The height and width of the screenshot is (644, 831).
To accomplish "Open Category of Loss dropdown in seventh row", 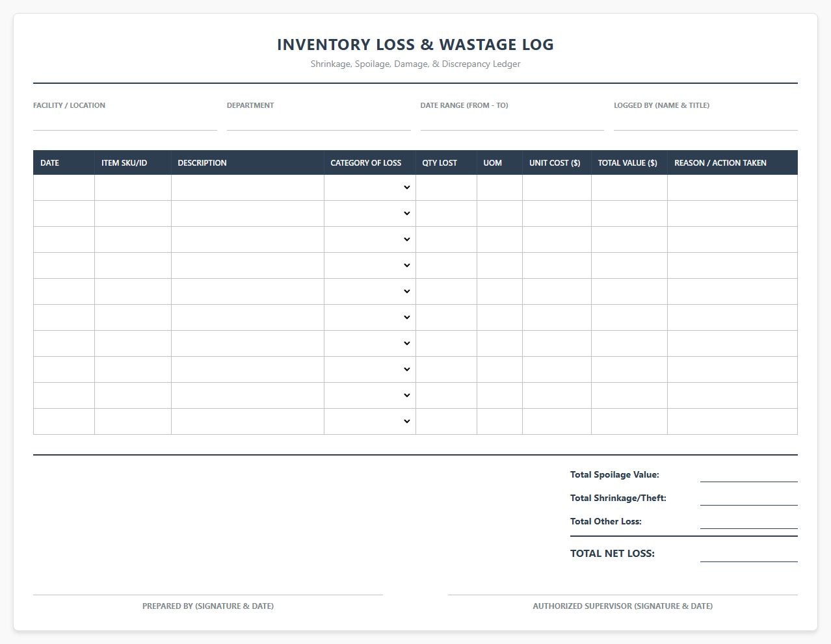I will [x=370, y=344].
